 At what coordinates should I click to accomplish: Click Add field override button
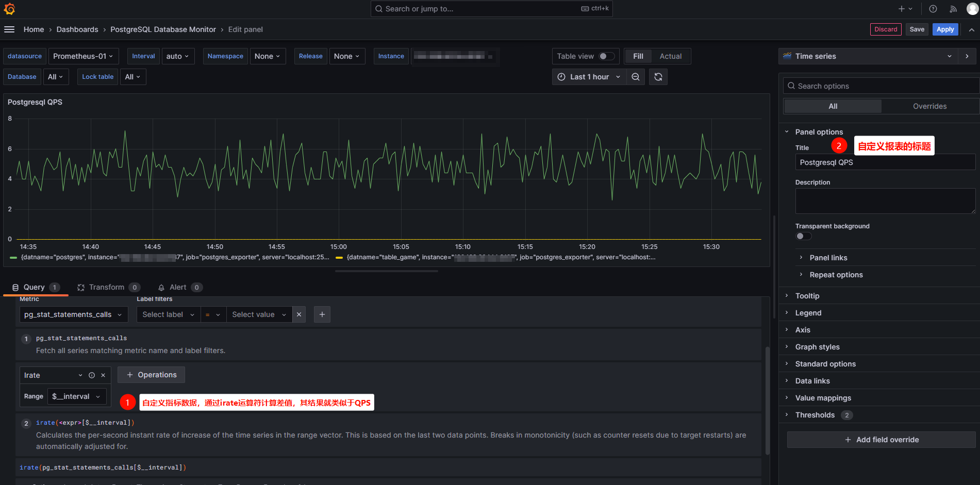point(882,440)
